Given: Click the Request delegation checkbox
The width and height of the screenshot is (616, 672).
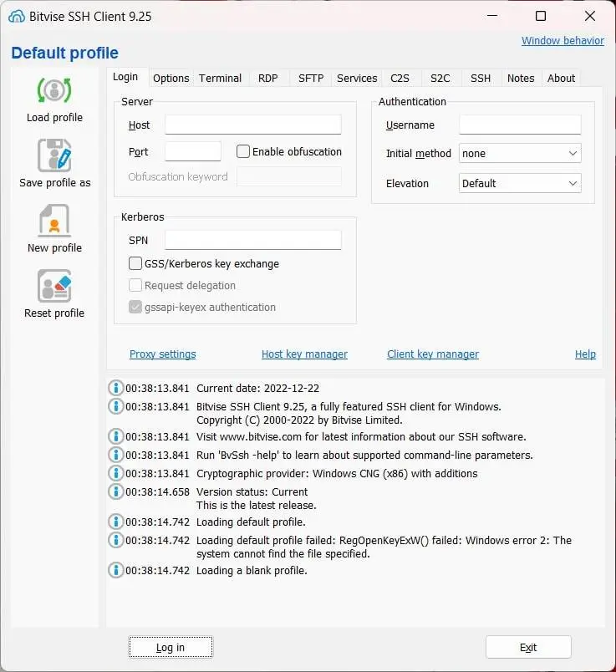Looking at the screenshot, I should click(x=135, y=285).
